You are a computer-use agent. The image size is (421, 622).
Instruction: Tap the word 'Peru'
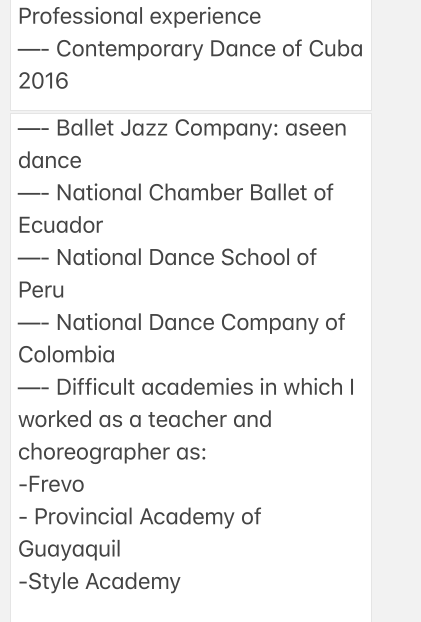pos(41,290)
